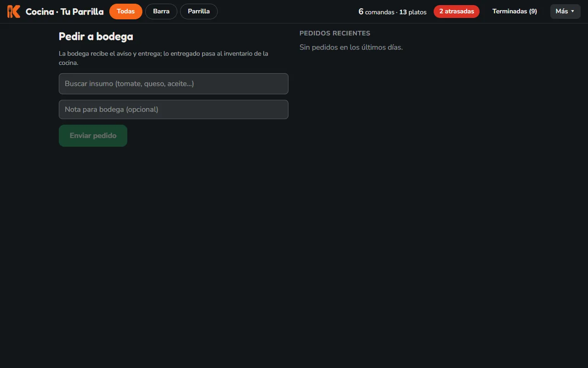
Task: Click the Sin pedidos empty-state message
Action: 351,47
